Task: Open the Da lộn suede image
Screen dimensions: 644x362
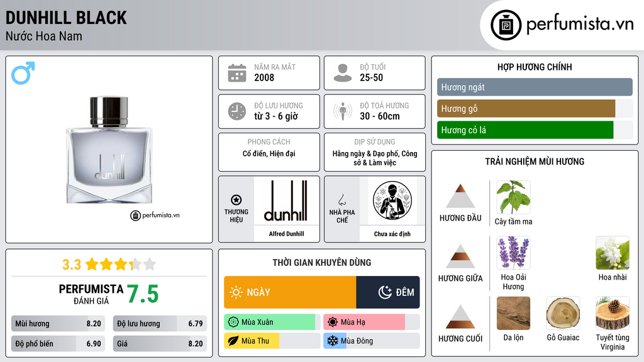Action: 513,313
